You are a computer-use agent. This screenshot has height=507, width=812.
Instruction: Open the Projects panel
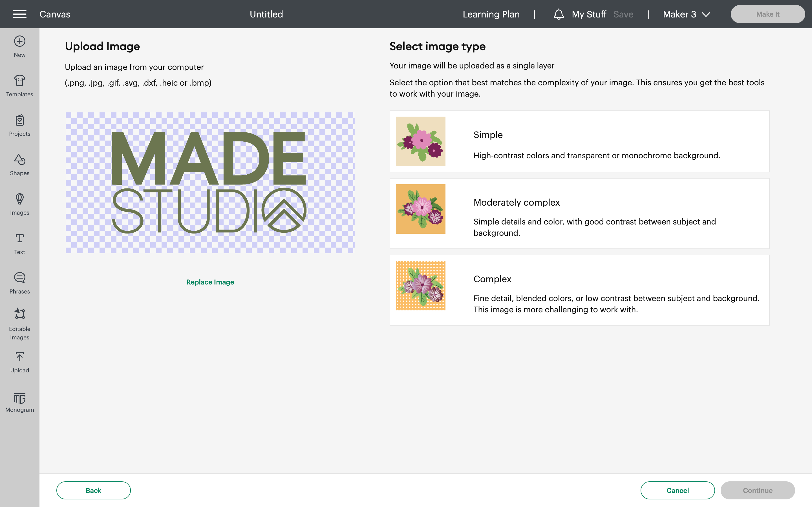click(x=19, y=125)
